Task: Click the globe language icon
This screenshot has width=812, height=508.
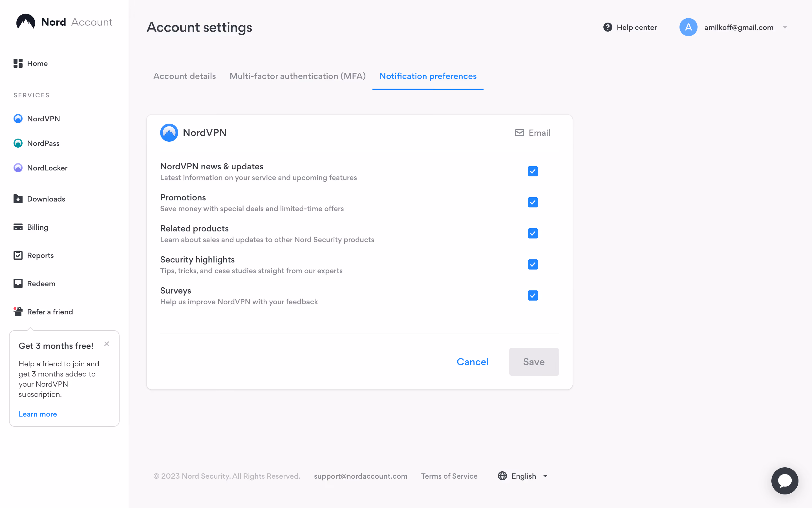Action: pyautogui.click(x=502, y=476)
